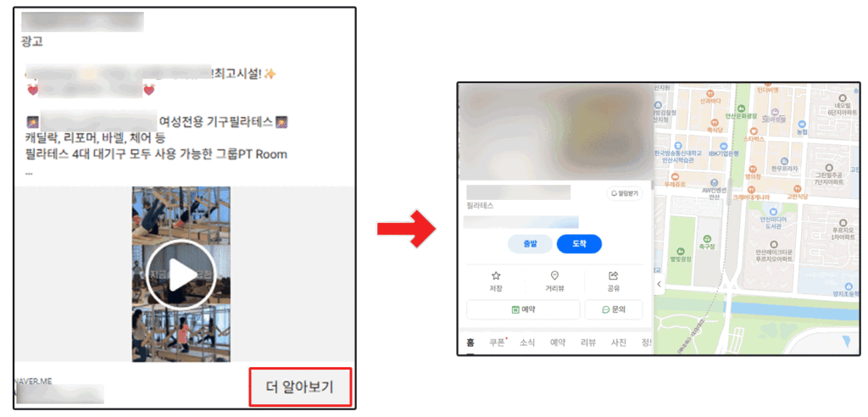
Task: Share the place using 공유 icon
Action: point(613,281)
